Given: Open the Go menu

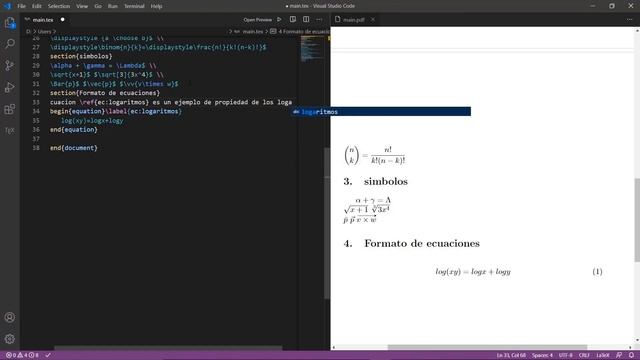Looking at the screenshot, I should [x=98, y=6].
